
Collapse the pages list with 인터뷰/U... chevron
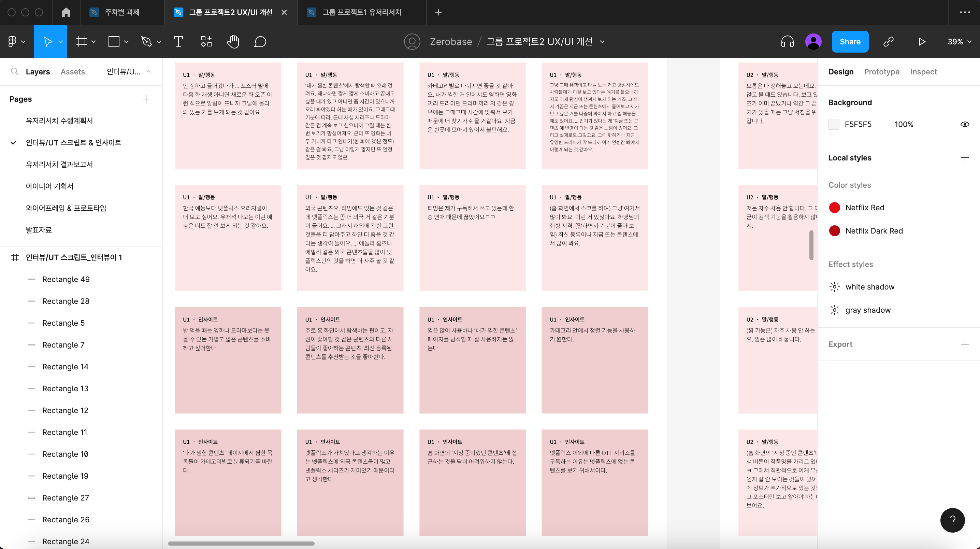149,72
